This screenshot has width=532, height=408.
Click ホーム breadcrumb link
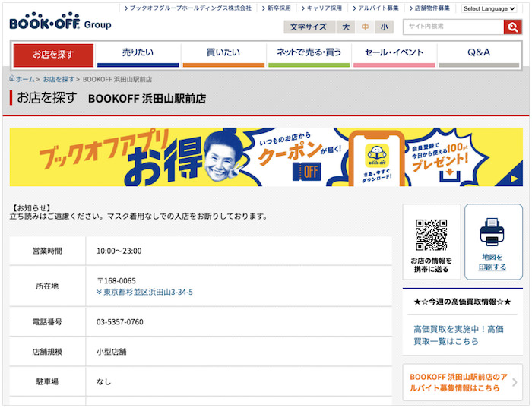tap(25, 79)
